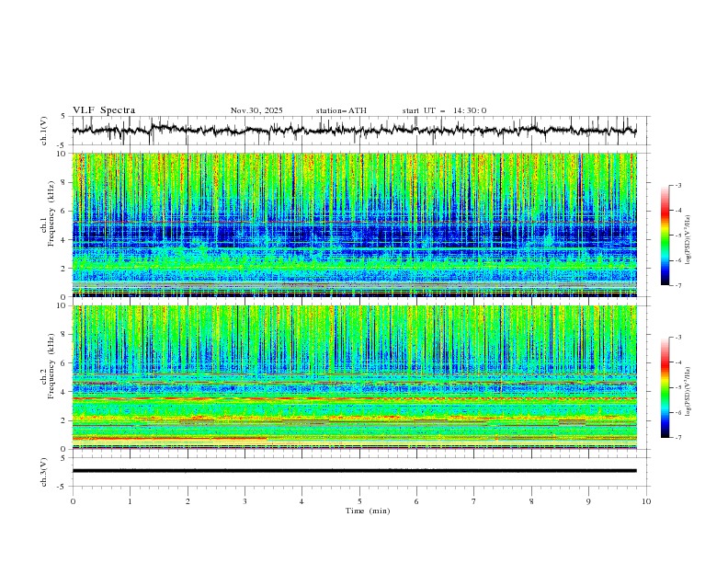Viewport: 728px width, 563px height.
Task: Click the upper colorbar 'log(PSD)(V²/Hz)' label
Action: tap(689, 240)
